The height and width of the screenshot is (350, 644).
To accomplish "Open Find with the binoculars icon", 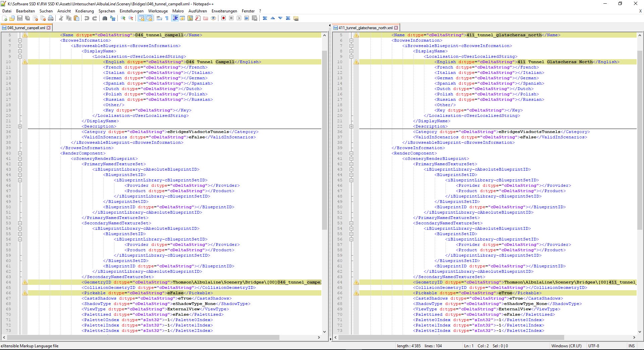I will [x=105, y=18].
